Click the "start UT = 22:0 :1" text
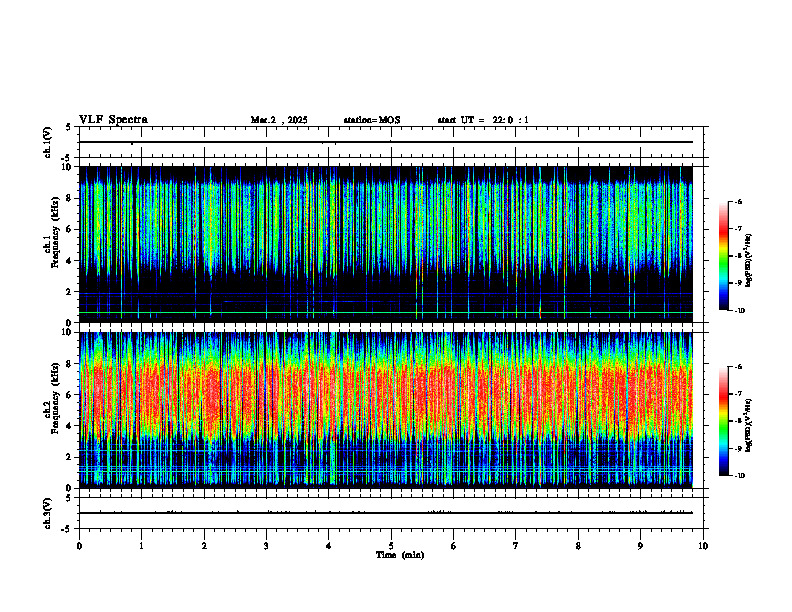 (x=483, y=120)
